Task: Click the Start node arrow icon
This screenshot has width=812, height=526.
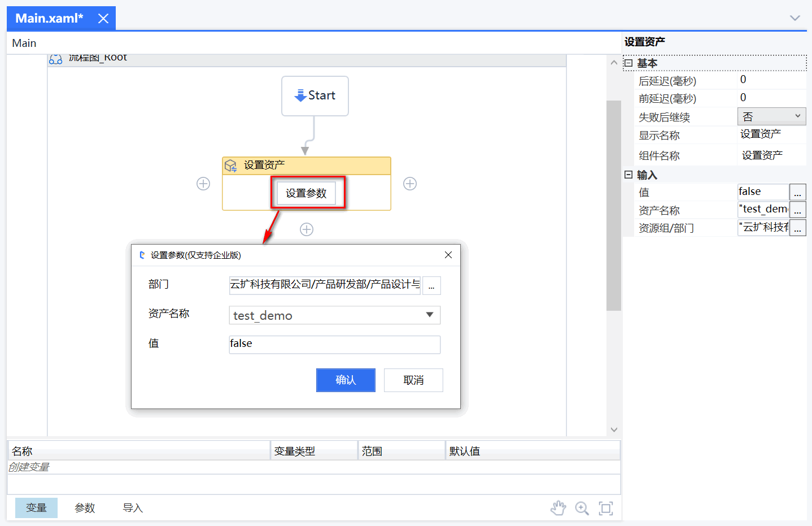Action: 300,95
